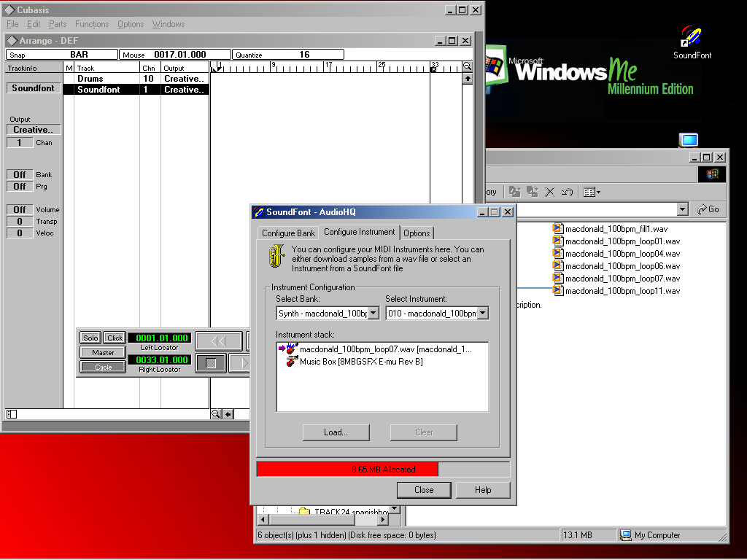Click the Load... button

[336, 432]
